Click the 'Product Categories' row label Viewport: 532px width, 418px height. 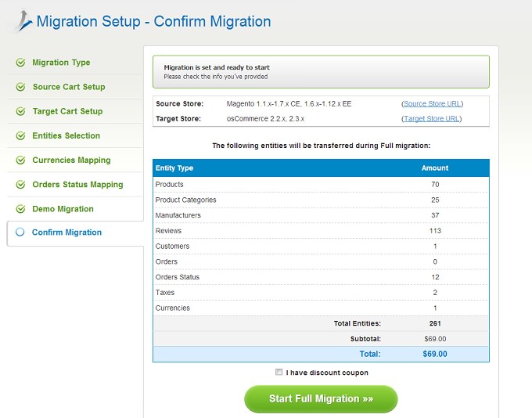coord(185,200)
